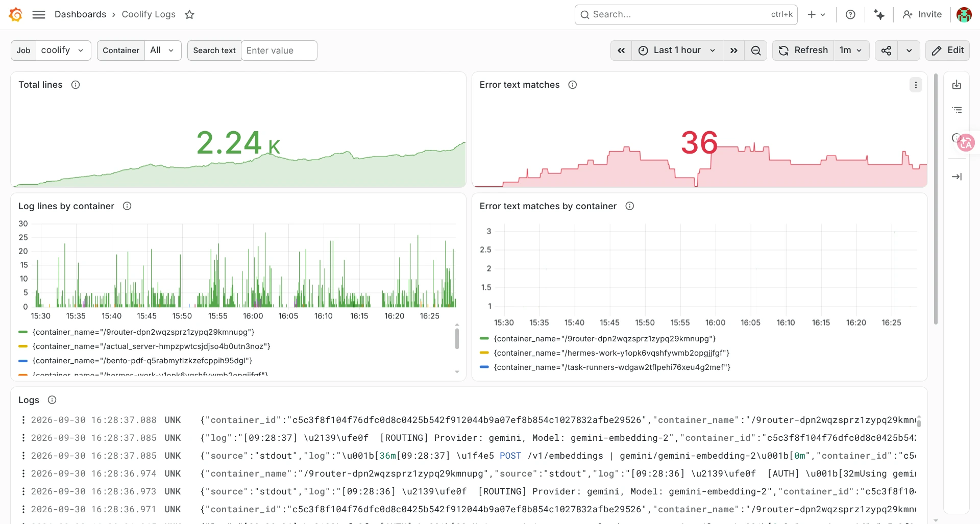The height and width of the screenshot is (524, 980).
Task: Expand the share options chevron
Action: (909, 51)
